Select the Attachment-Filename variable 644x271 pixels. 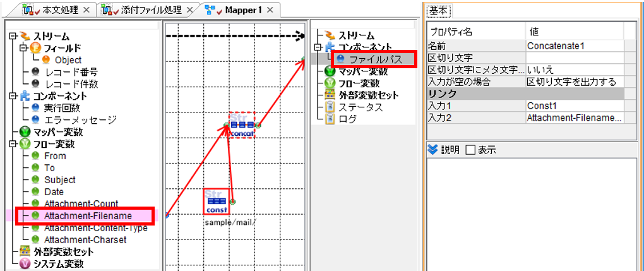pos(88,216)
